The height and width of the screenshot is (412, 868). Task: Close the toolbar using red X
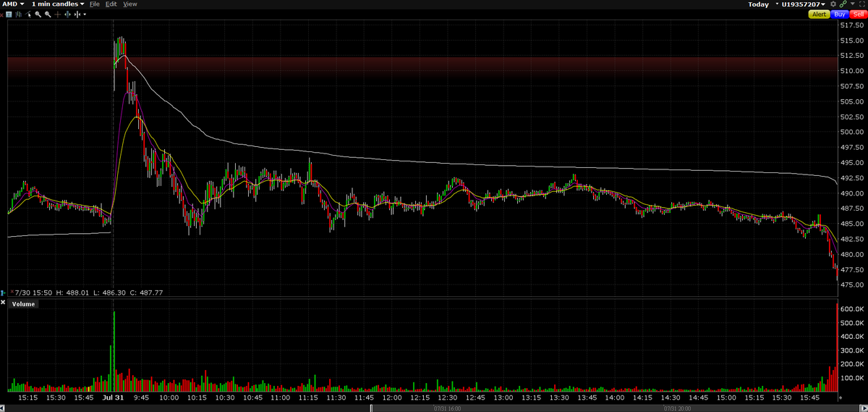2,15
